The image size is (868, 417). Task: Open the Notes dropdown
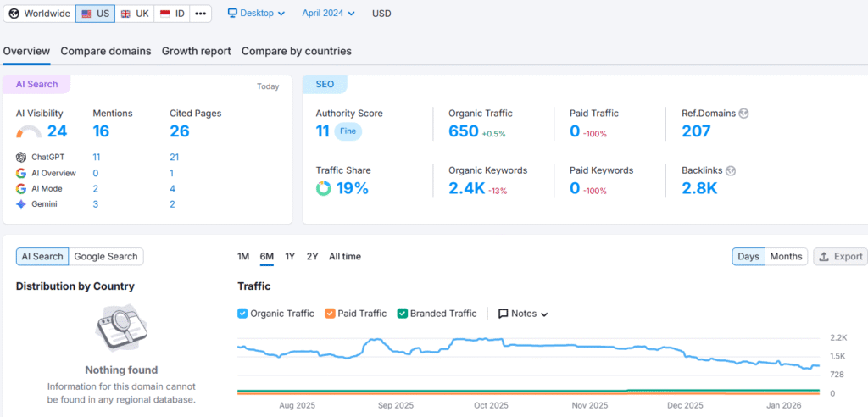pyautogui.click(x=523, y=314)
